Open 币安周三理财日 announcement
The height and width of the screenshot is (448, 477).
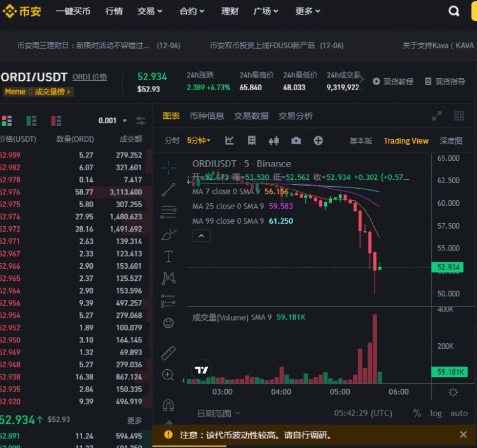click(x=99, y=46)
